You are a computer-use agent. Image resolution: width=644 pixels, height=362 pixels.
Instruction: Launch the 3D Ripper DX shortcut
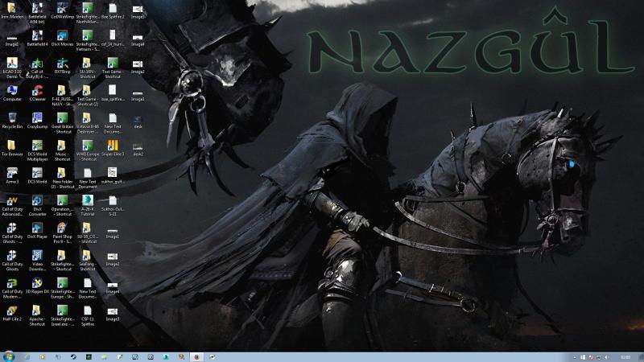(37, 286)
